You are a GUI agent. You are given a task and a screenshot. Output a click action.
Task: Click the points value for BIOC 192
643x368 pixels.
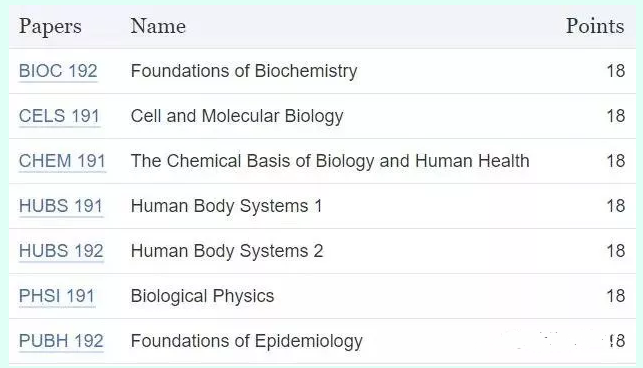(x=616, y=71)
